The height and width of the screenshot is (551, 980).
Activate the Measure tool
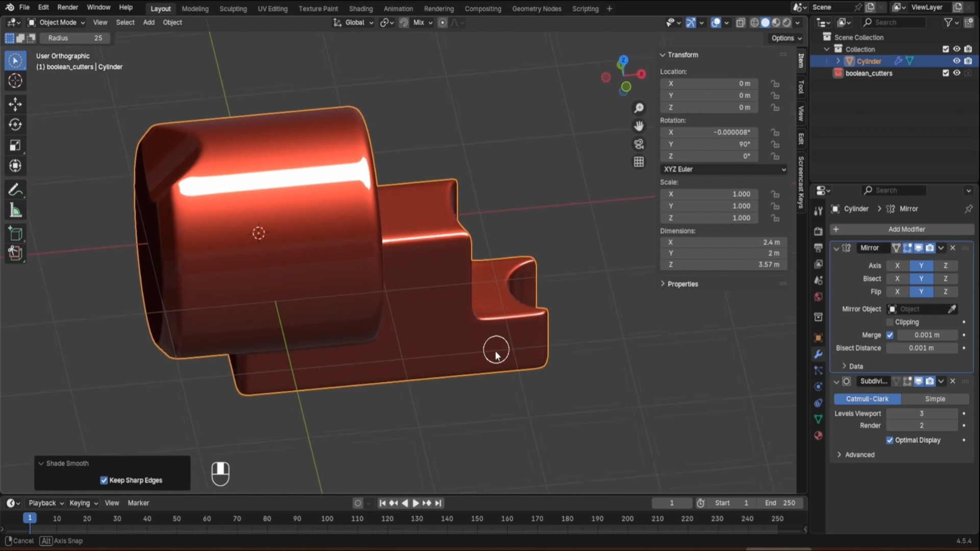click(x=15, y=211)
